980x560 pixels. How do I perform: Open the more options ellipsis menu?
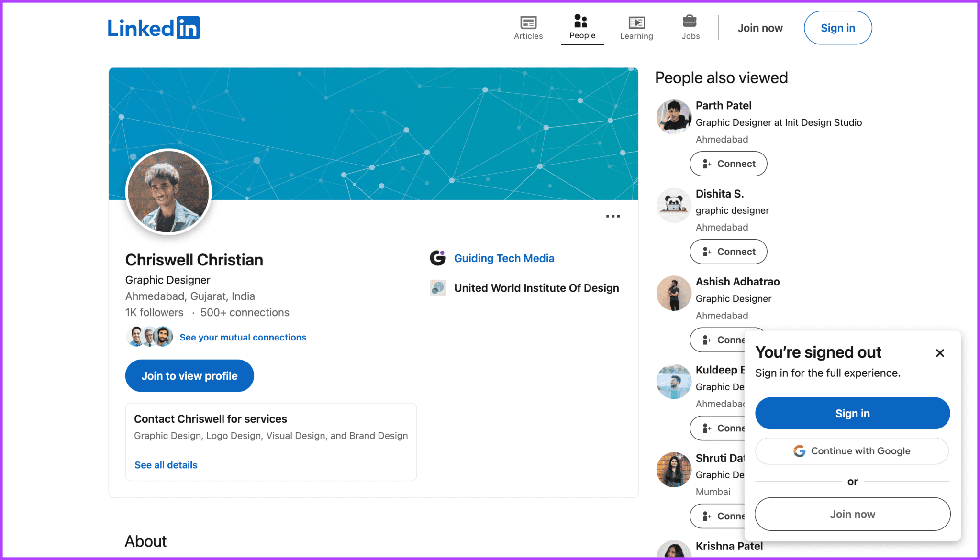613,216
